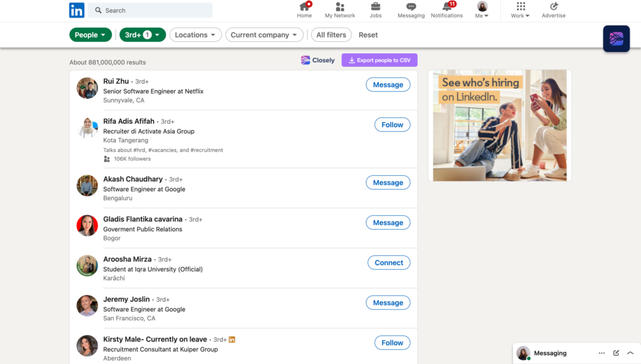Open the Current company filter dropdown

264,35
